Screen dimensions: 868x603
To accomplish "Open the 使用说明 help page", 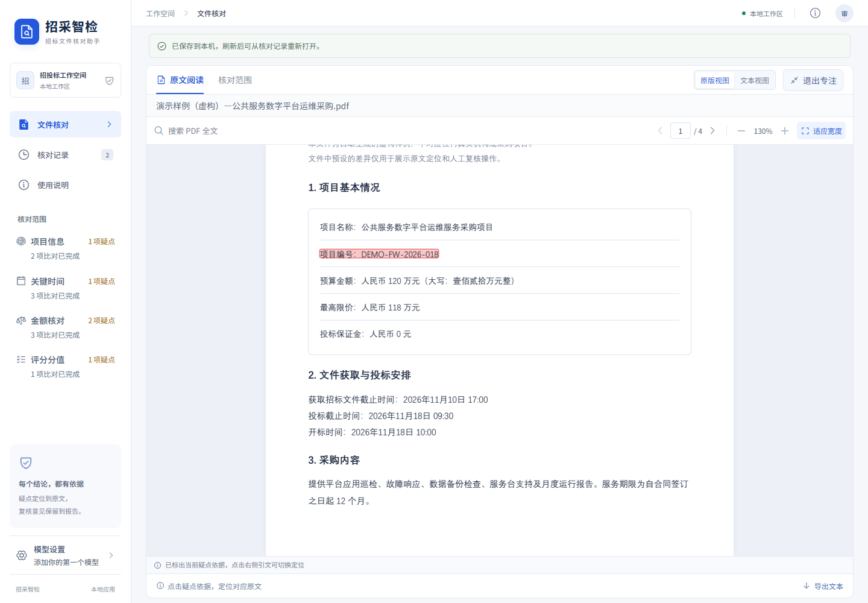I will point(65,185).
